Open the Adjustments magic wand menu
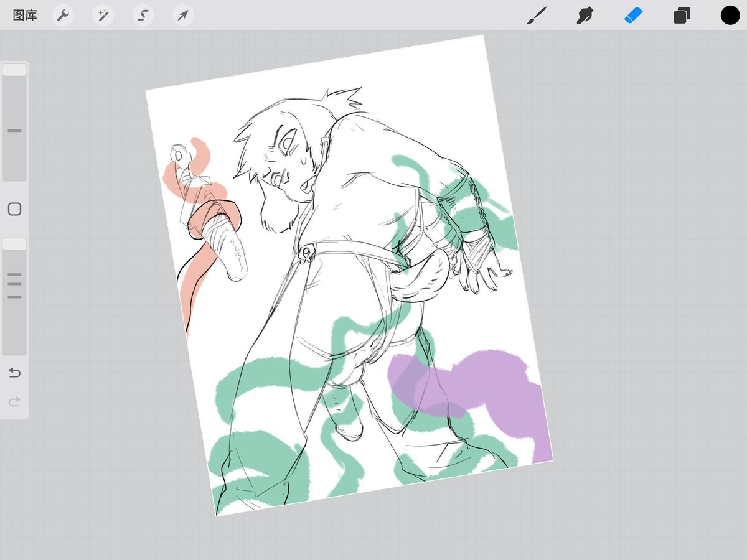Image resolution: width=747 pixels, height=560 pixels. [103, 15]
